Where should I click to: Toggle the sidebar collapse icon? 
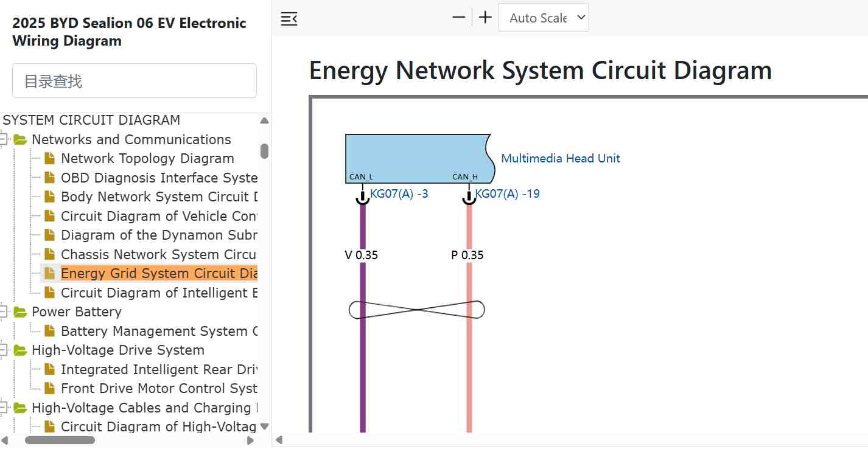[x=289, y=18]
